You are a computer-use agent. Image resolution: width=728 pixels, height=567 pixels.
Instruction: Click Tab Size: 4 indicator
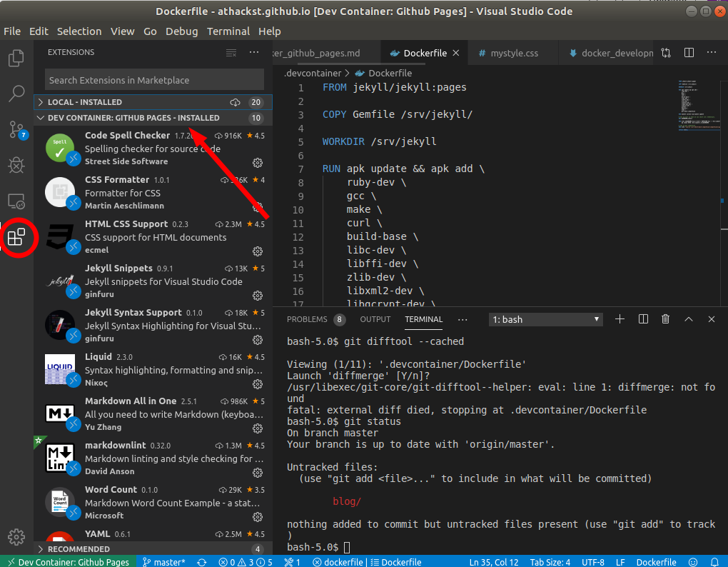[x=550, y=562]
